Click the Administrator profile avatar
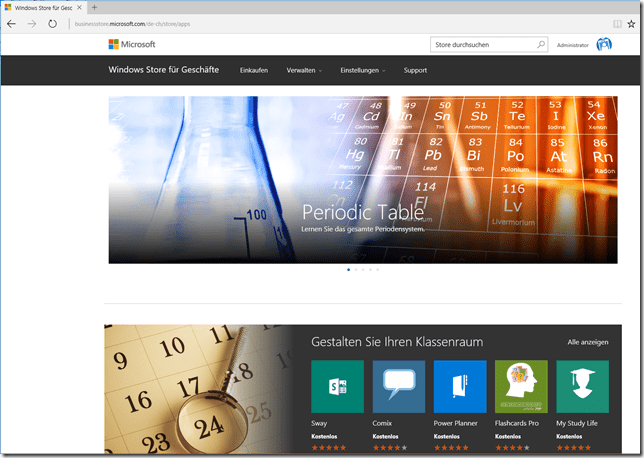644x458 pixels. coord(604,45)
